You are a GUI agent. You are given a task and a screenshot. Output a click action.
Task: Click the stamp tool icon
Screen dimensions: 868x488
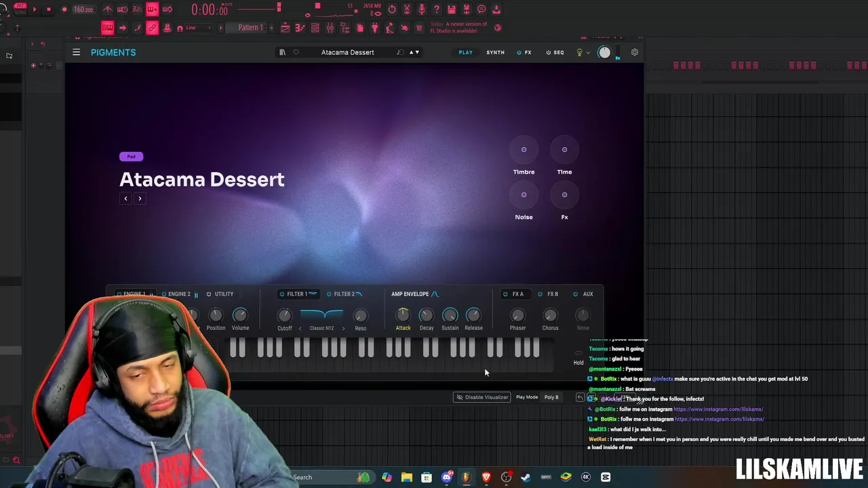coord(166,28)
